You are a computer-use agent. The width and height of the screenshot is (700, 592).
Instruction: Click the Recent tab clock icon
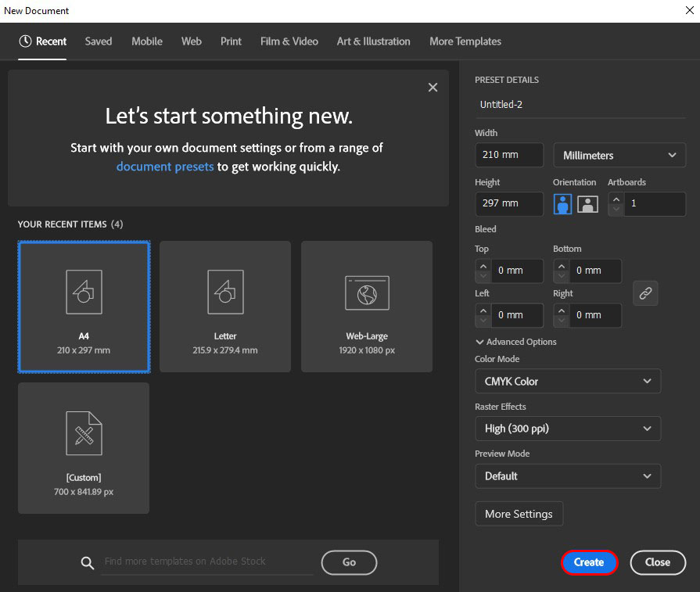click(25, 41)
